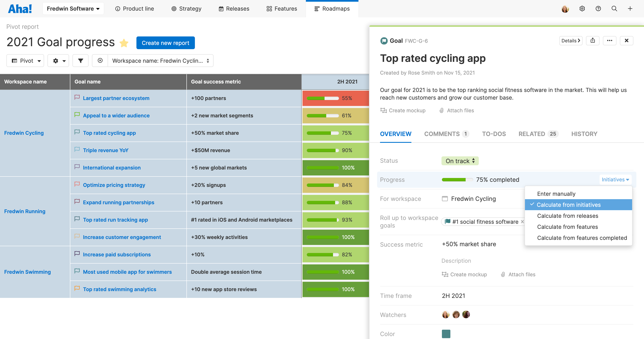Switch to the Comments tab
644x339 pixels.
[441, 134]
